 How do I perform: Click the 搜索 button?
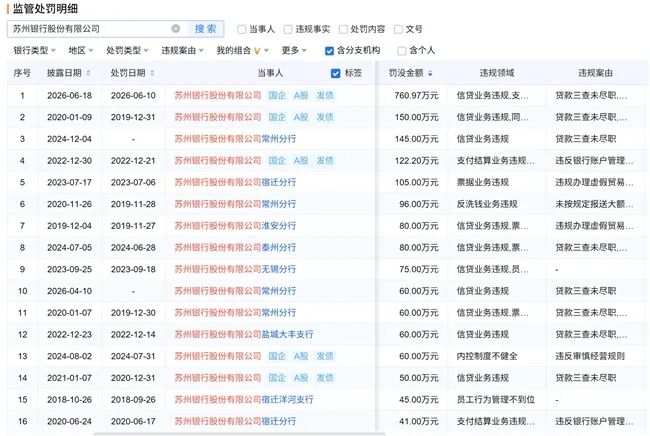coord(206,29)
